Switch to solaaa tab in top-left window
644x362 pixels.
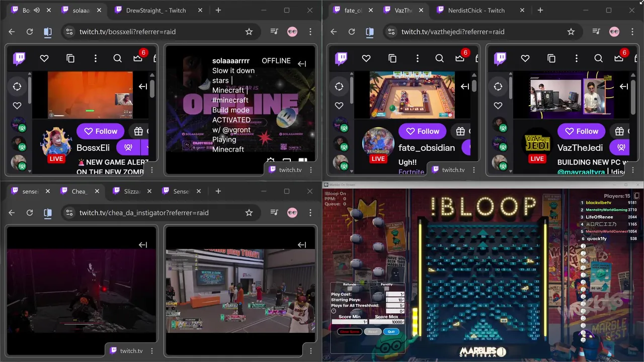coord(80,10)
